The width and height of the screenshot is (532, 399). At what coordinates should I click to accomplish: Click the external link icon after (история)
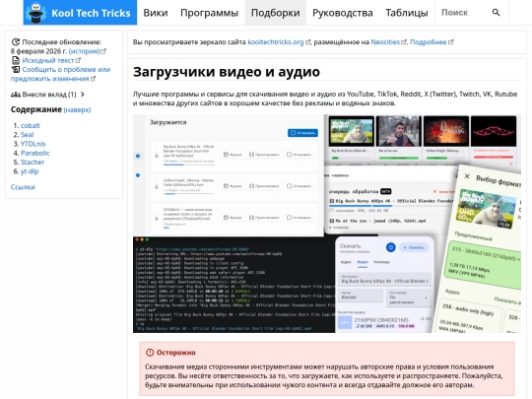click(x=103, y=51)
